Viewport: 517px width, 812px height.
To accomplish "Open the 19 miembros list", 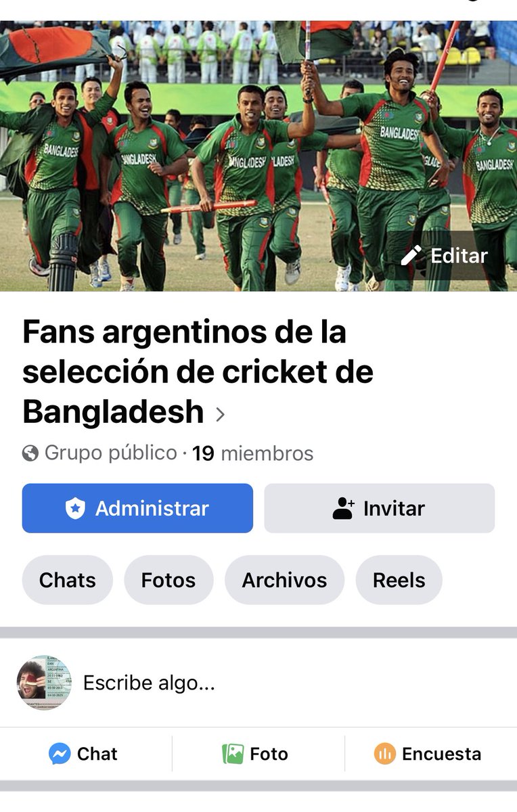I will point(252,453).
